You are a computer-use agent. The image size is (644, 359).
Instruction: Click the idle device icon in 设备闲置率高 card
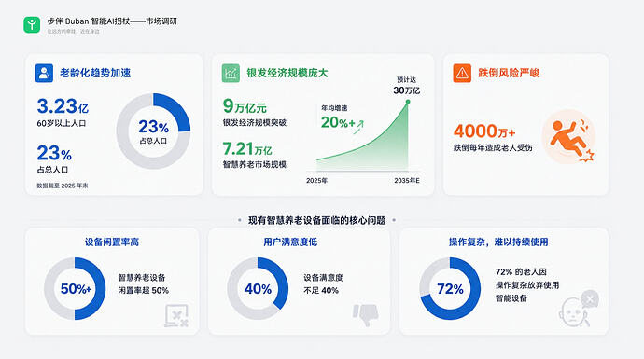(176, 315)
